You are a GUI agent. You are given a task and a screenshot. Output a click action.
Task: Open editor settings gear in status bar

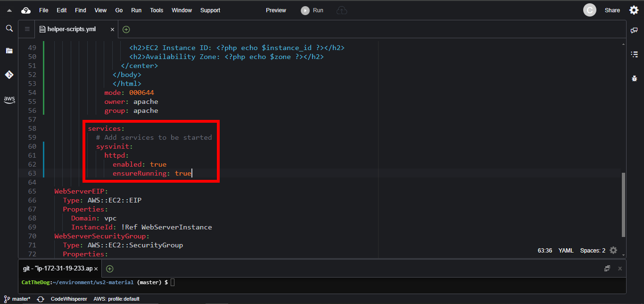pyautogui.click(x=613, y=250)
